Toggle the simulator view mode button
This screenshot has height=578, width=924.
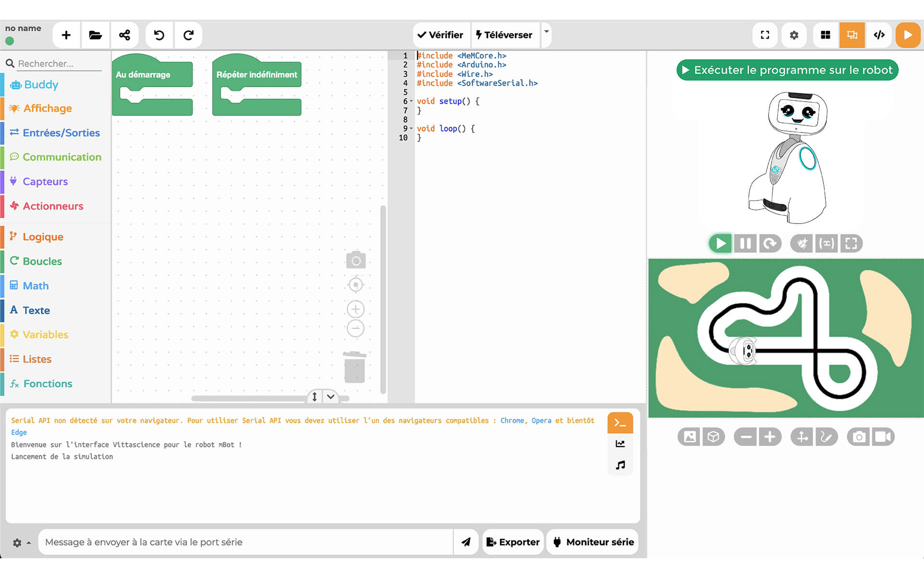(x=852, y=35)
